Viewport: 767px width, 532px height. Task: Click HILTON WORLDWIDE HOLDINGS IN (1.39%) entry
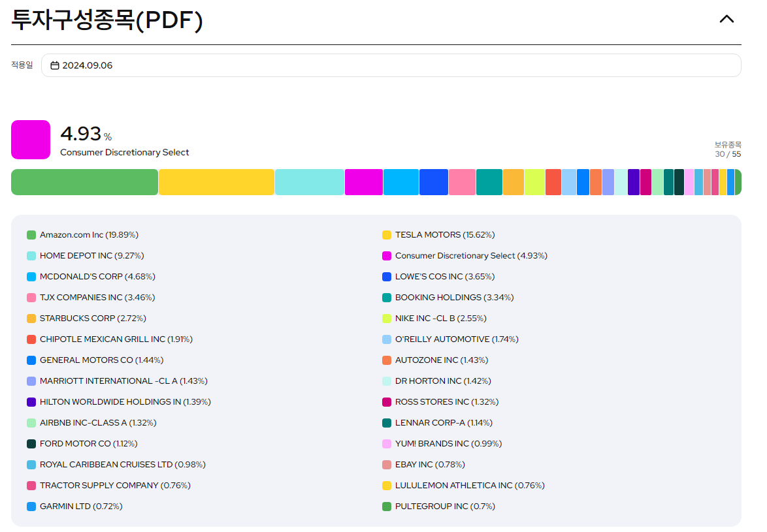coord(119,402)
